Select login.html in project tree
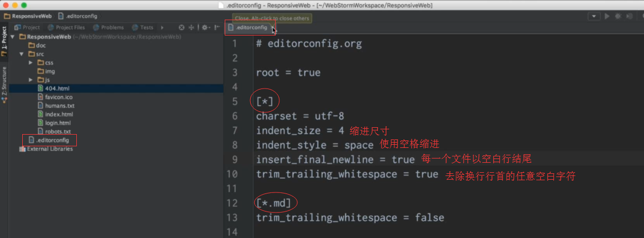 point(54,122)
